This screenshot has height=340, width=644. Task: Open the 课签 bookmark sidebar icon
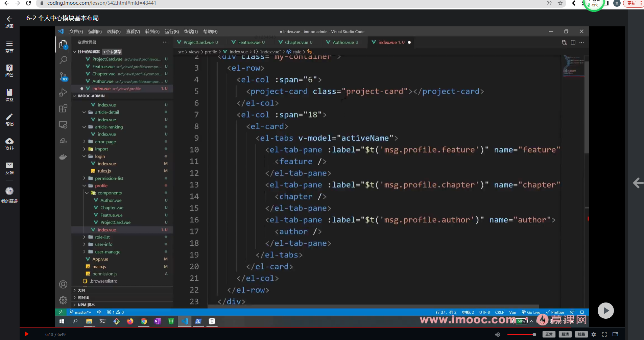point(9,95)
